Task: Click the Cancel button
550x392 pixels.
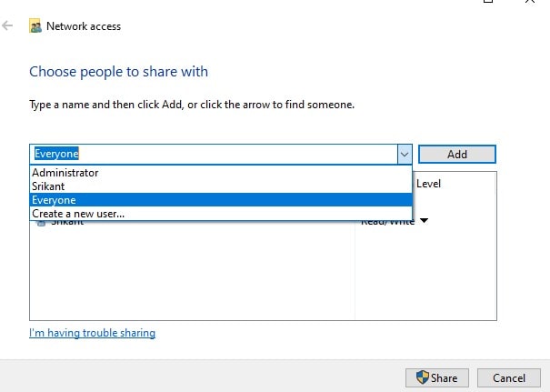Action: [x=509, y=377]
